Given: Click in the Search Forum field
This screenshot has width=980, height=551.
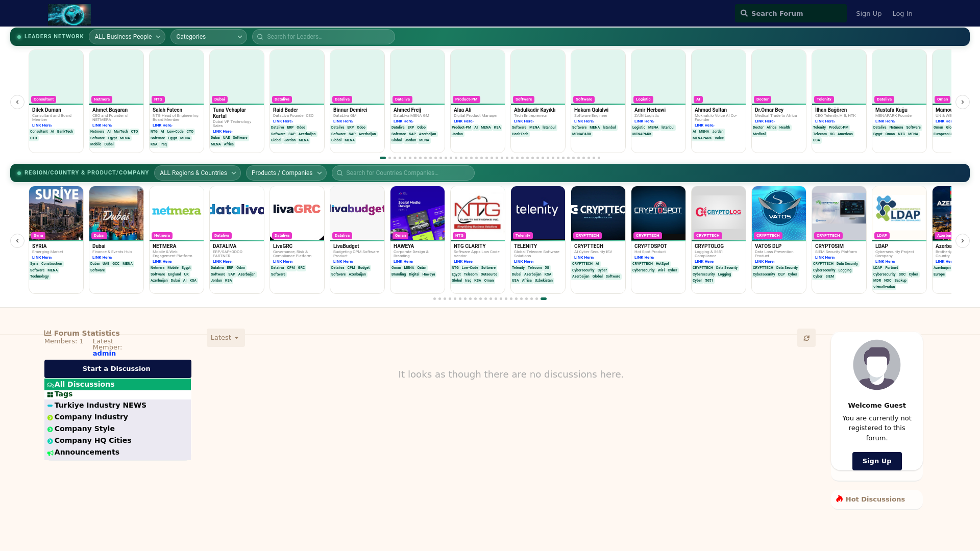Looking at the screenshot, I should [x=791, y=13].
